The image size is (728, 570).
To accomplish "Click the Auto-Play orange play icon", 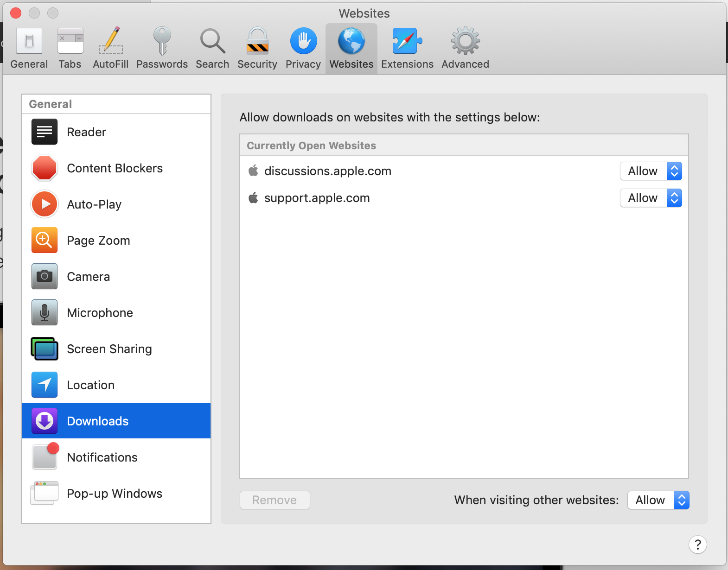I will click(45, 204).
